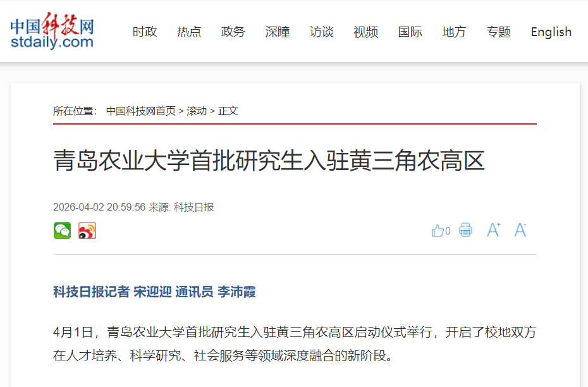
Task: Open the 地方 section
Action: (x=454, y=32)
